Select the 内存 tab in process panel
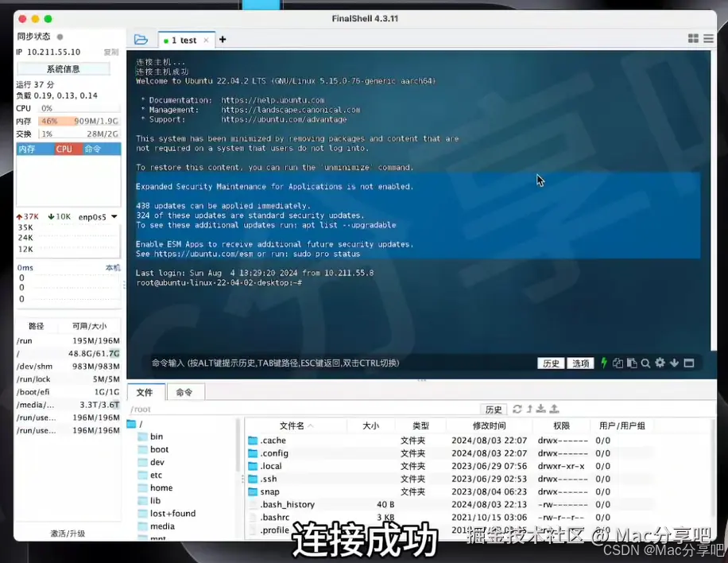 35,149
